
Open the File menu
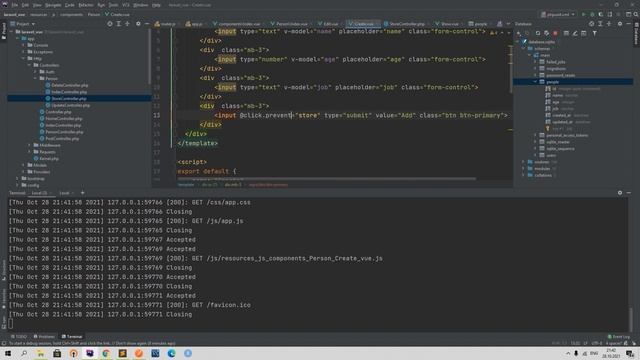(x=15, y=5)
